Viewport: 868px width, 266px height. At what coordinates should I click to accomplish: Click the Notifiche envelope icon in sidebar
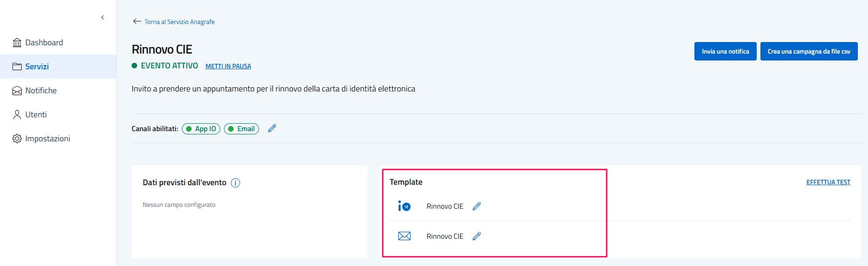pyautogui.click(x=17, y=91)
